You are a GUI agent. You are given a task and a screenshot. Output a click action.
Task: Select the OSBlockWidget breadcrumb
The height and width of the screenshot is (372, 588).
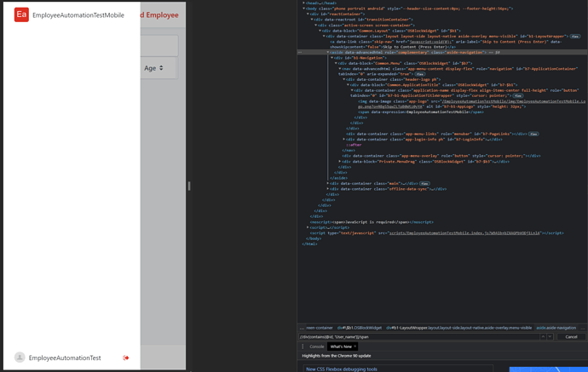point(360,328)
